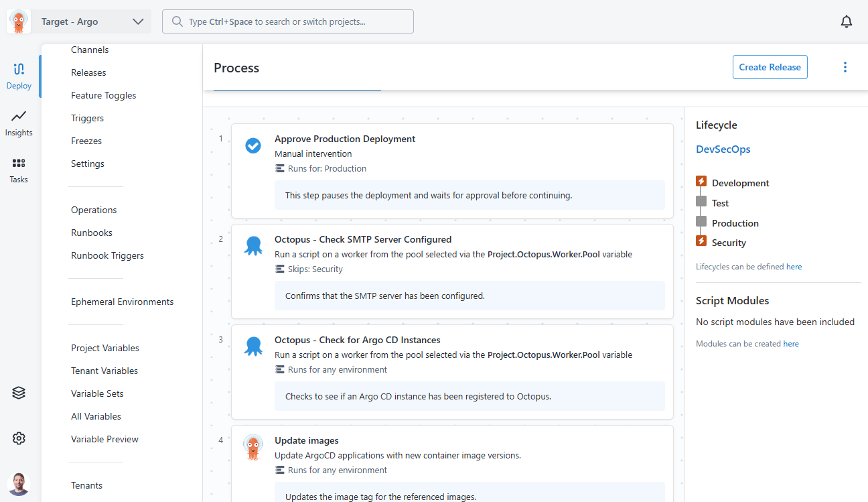
Task: Go to Channels in project menu
Action: tap(90, 50)
